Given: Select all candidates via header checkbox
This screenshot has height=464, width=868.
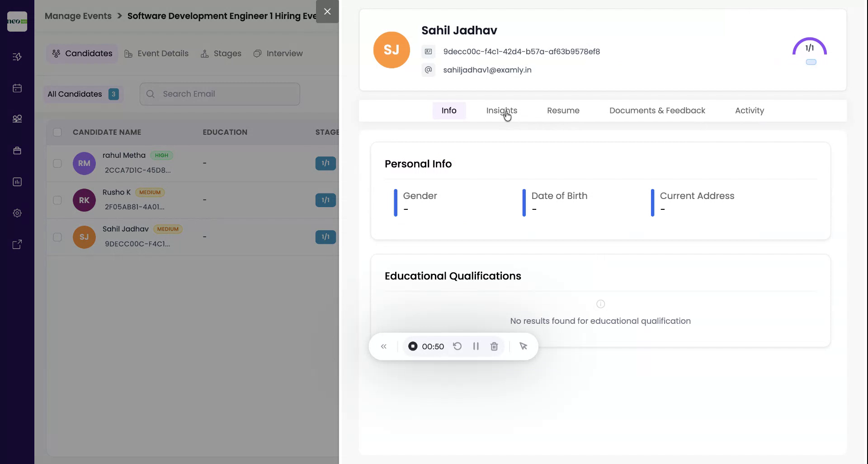Looking at the screenshot, I should pyautogui.click(x=57, y=132).
